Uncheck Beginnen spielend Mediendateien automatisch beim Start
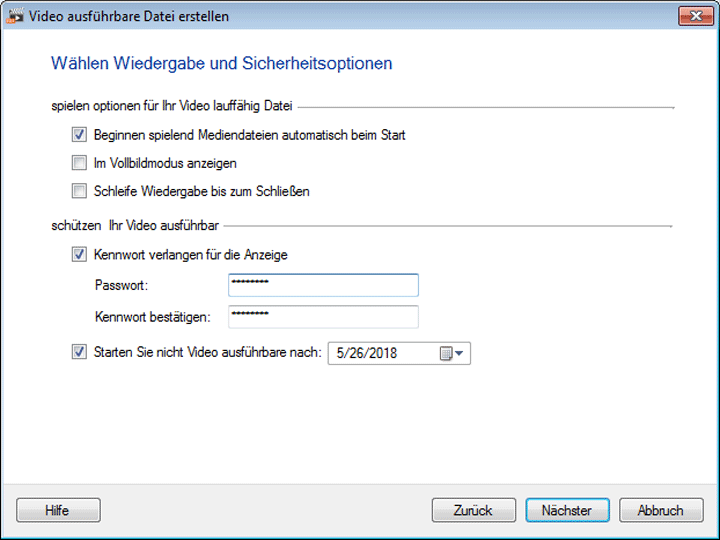The height and width of the screenshot is (540, 720). [80, 135]
